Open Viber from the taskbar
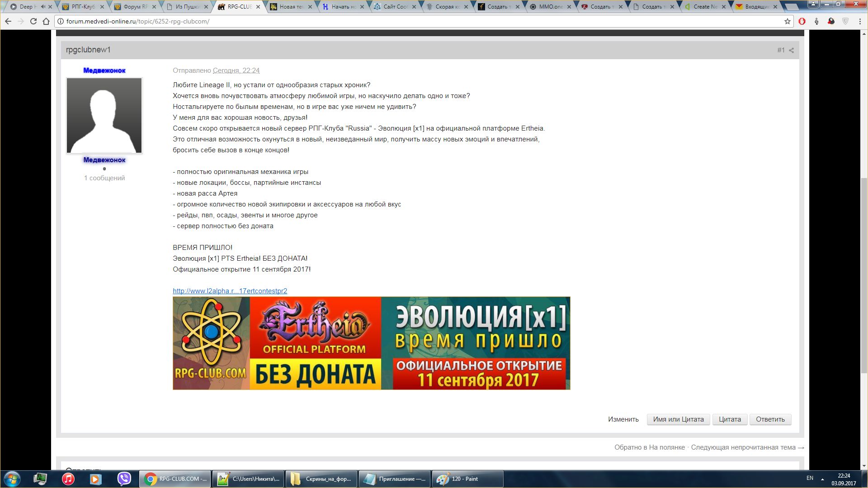This screenshot has width=868, height=488. (x=124, y=479)
